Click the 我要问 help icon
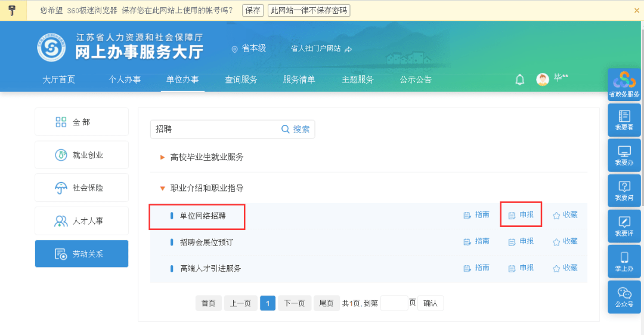The height and width of the screenshot is (335, 644). [x=624, y=190]
